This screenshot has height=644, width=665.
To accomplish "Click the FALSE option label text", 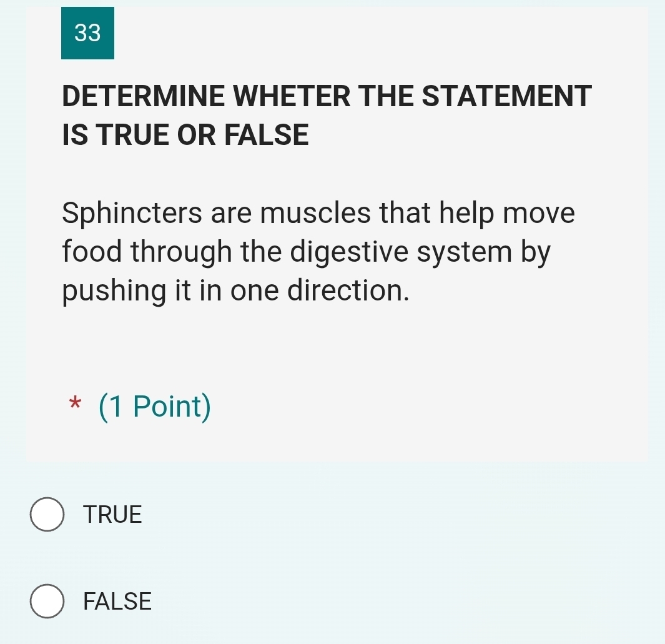I will (x=117, y=602).
